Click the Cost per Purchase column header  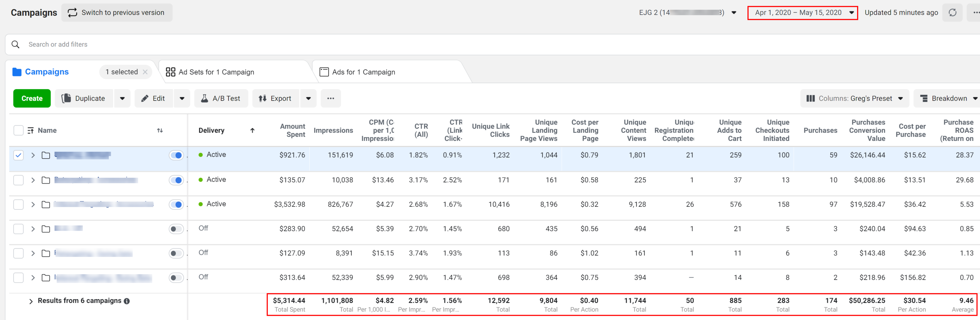coord(910,130)
